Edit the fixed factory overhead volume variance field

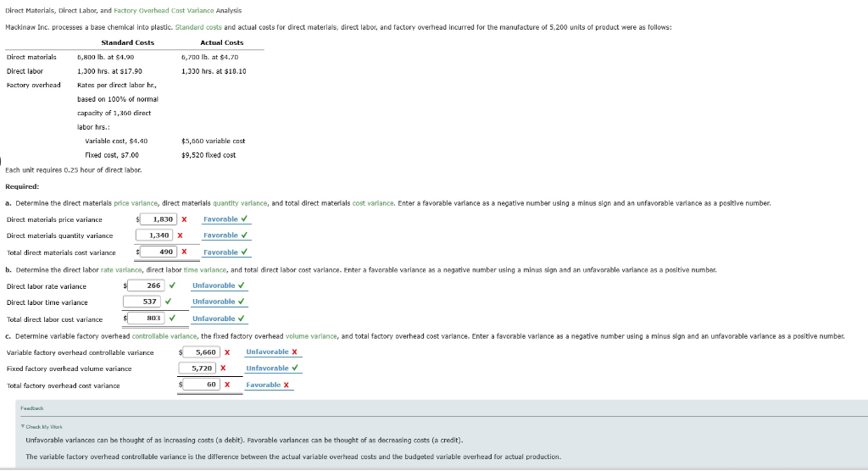pyautogui.click(x=197, y=368)
